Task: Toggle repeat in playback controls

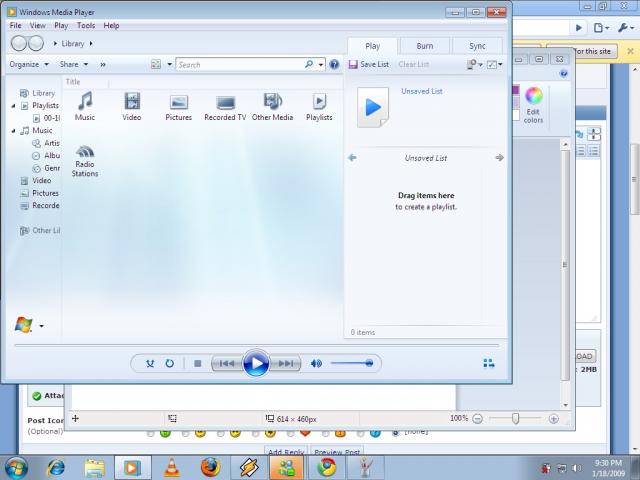Action: [x=170, y=363]
